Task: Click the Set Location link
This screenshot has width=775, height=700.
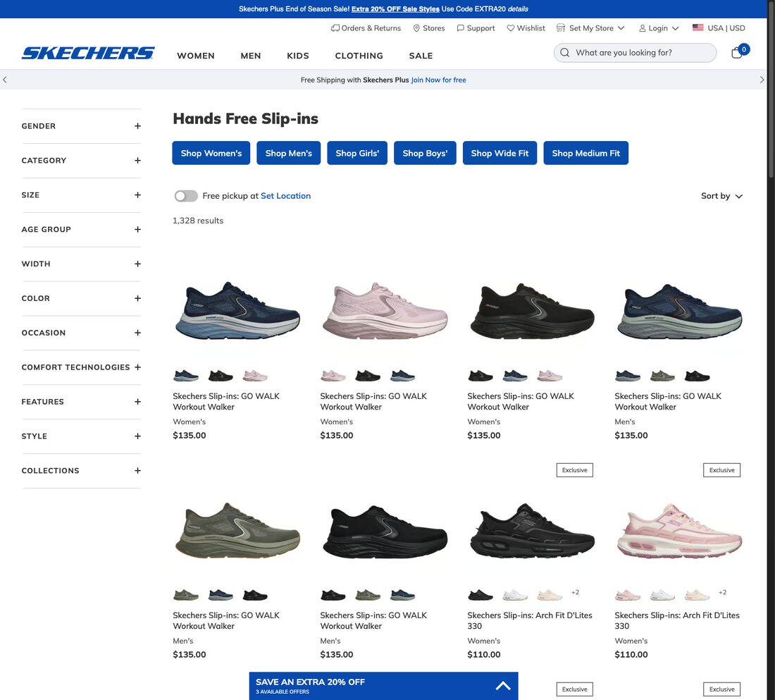Action: click(x=285, y=196)
